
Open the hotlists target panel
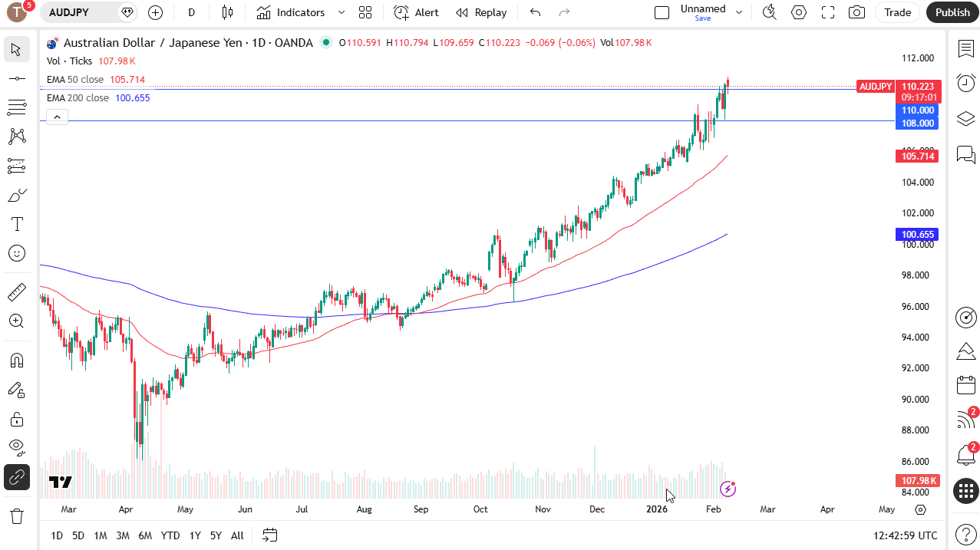coord(965,317)
